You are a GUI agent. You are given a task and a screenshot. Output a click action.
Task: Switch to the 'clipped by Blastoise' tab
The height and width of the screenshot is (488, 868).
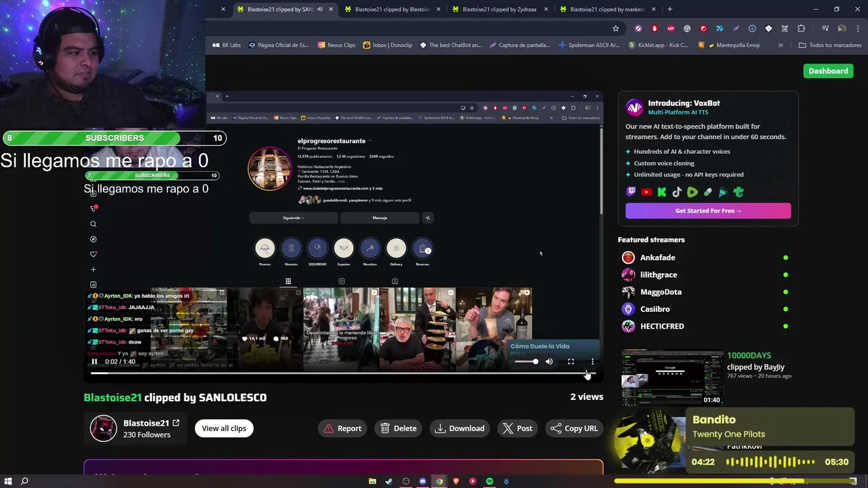click(x=392, y=9)
